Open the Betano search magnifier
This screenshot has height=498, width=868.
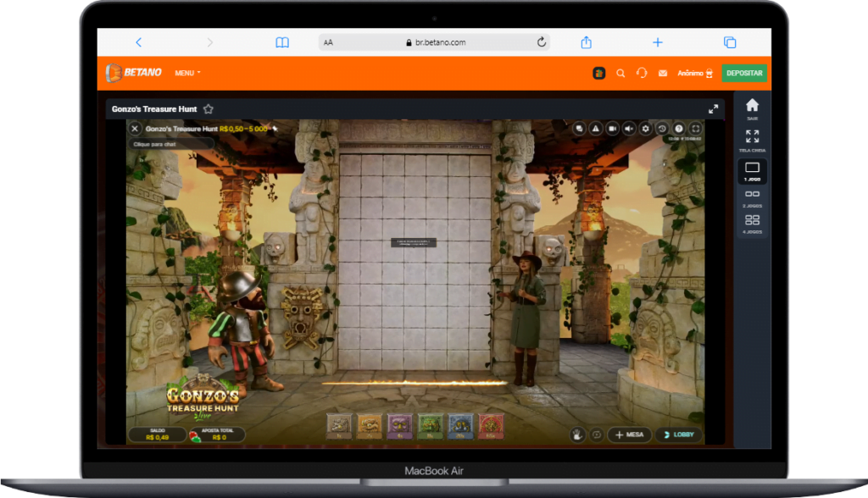coord(620,73)
